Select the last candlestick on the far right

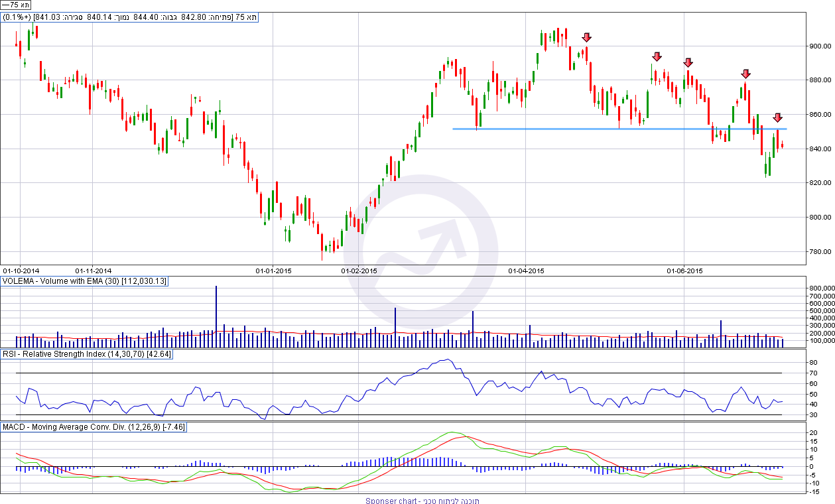pos(783,145)
